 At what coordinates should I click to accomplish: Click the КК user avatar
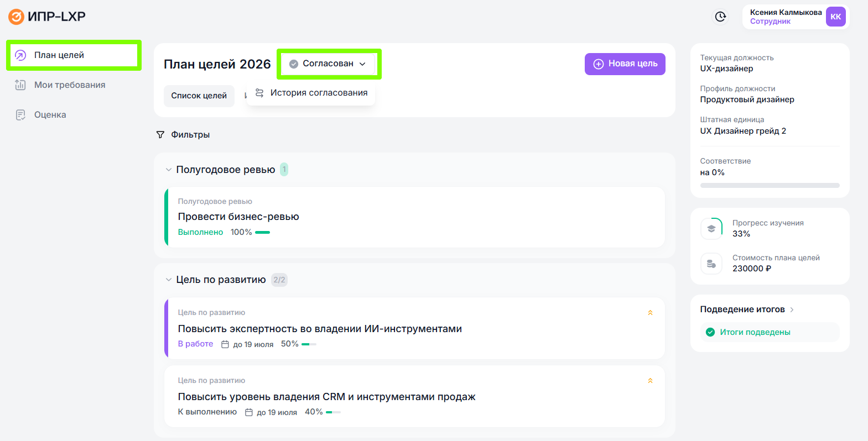coord(835,17)
